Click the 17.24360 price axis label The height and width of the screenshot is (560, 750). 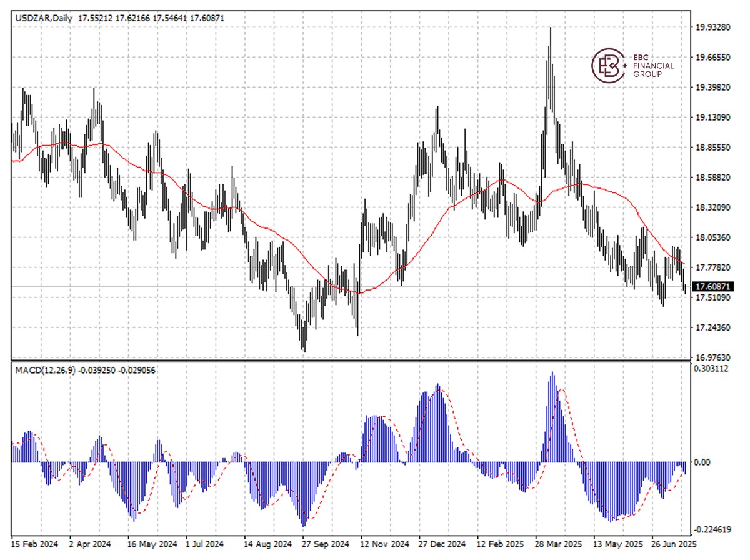tap(712, 327)
